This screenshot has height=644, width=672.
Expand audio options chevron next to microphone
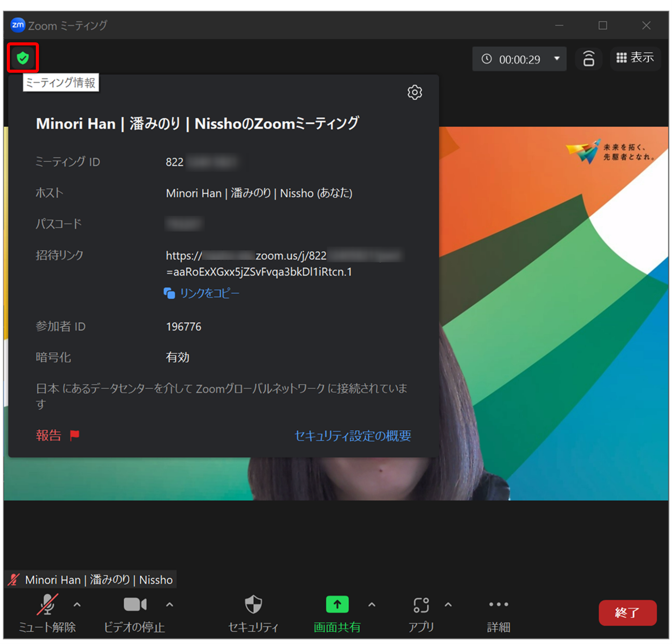tap(77, 605)
